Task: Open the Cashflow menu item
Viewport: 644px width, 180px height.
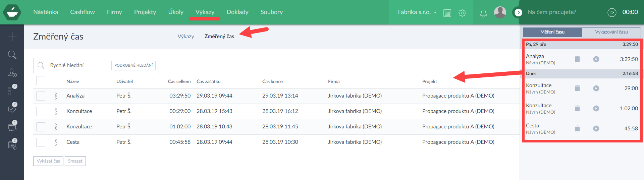Action: (x=82, y=12)
